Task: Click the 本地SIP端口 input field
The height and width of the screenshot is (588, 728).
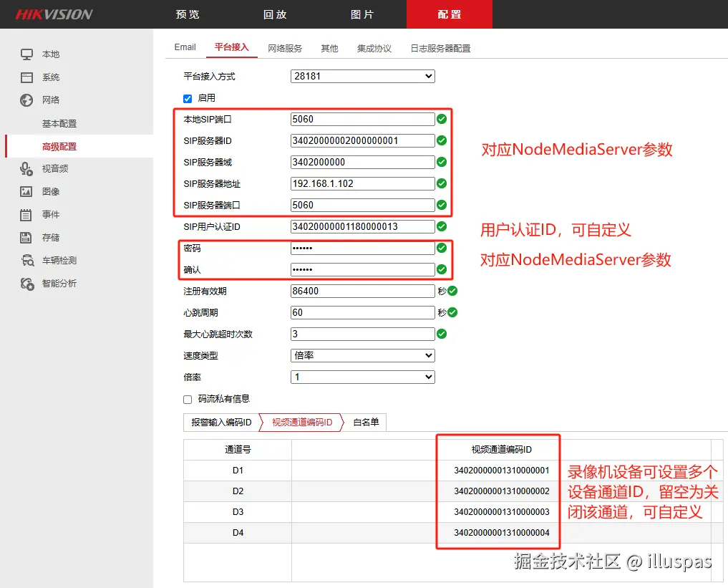Action: (363, 119)
